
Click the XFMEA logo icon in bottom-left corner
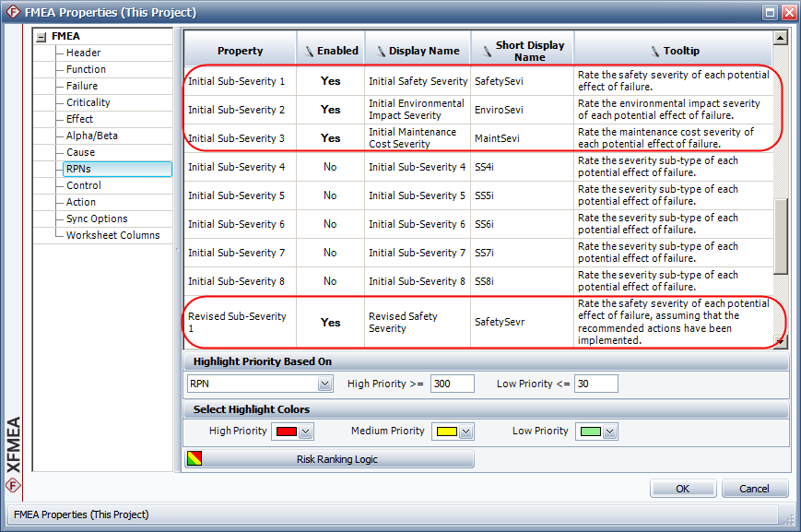pos(14,485)
